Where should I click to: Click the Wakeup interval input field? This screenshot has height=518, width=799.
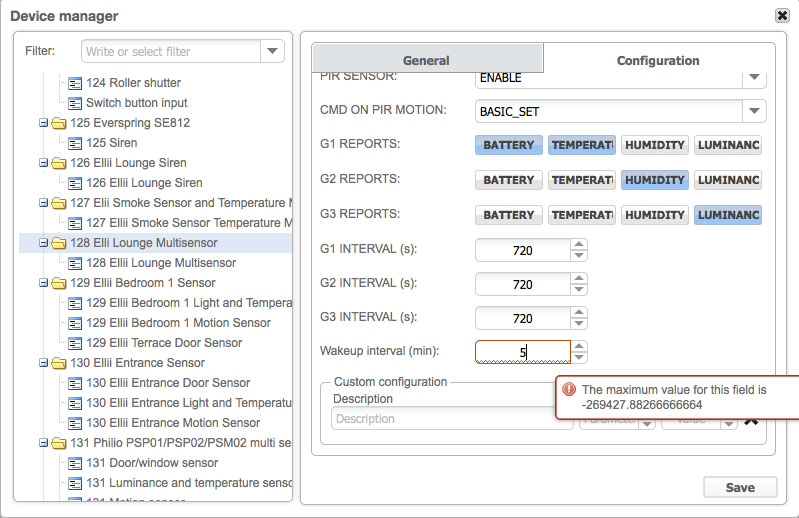pyautogui.click(x=522, y=352)
